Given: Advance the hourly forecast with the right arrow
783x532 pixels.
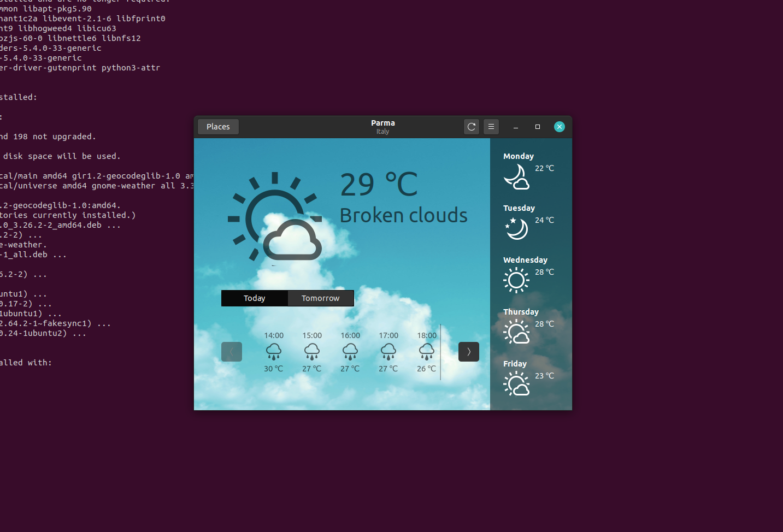Looking at the screenshot, I should tap(468, 352).
